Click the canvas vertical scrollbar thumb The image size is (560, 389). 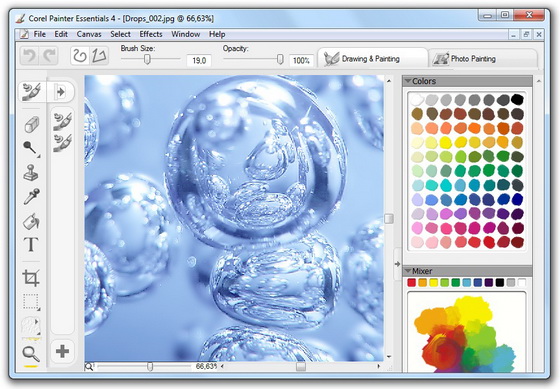point(389,218)
